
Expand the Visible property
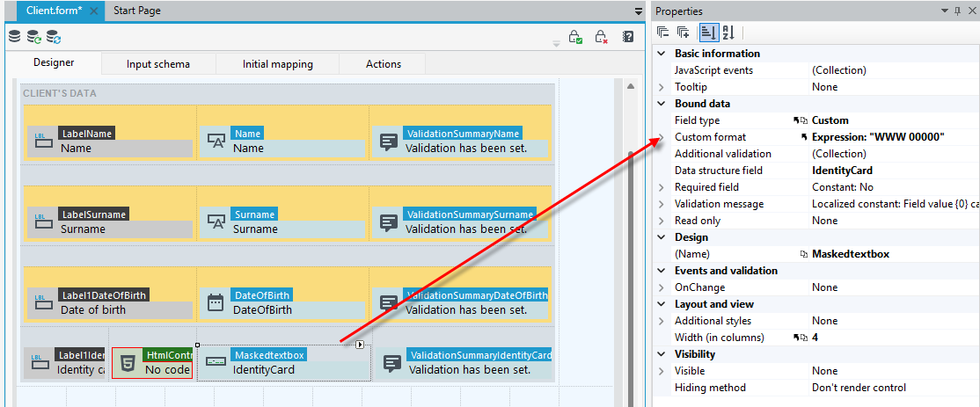point(662,371)
